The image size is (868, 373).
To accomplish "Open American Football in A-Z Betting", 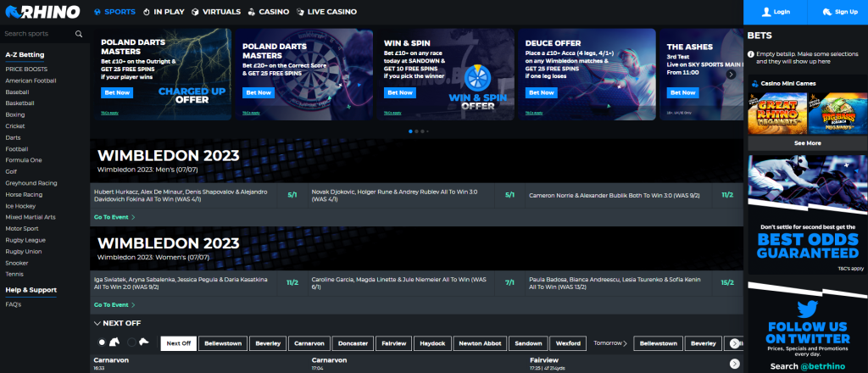I will [31, 81].
